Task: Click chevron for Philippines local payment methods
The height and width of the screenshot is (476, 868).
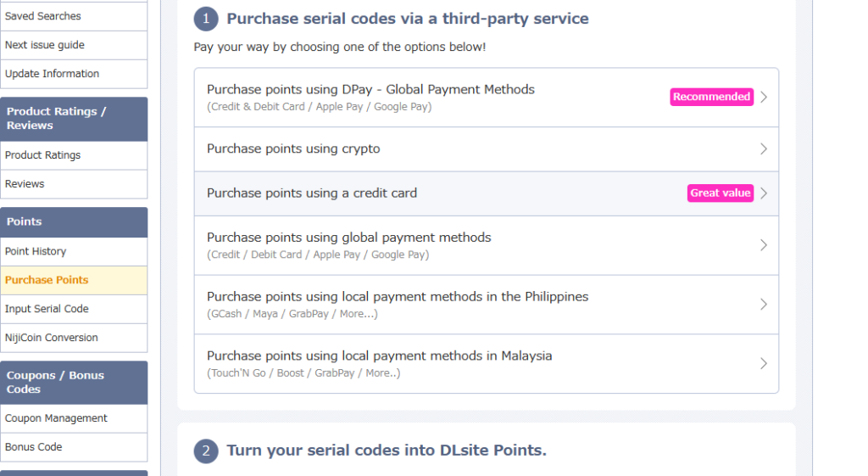Action: 764,305
